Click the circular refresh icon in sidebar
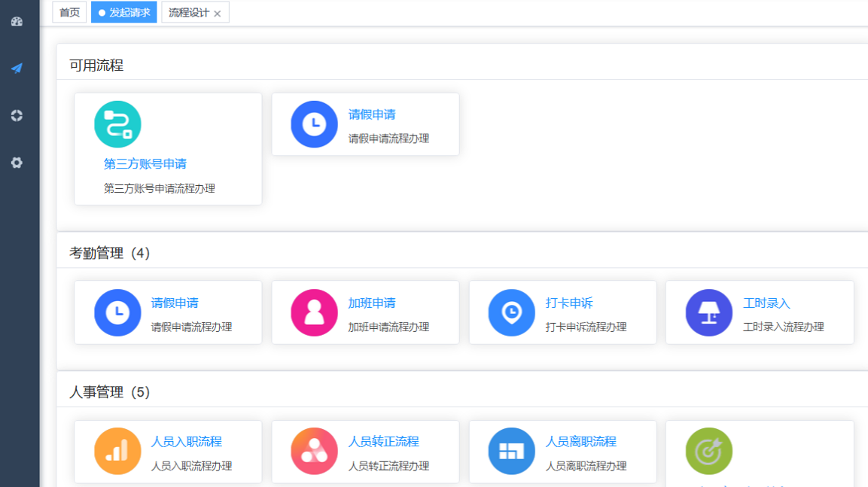 click(x=17, y=115)
